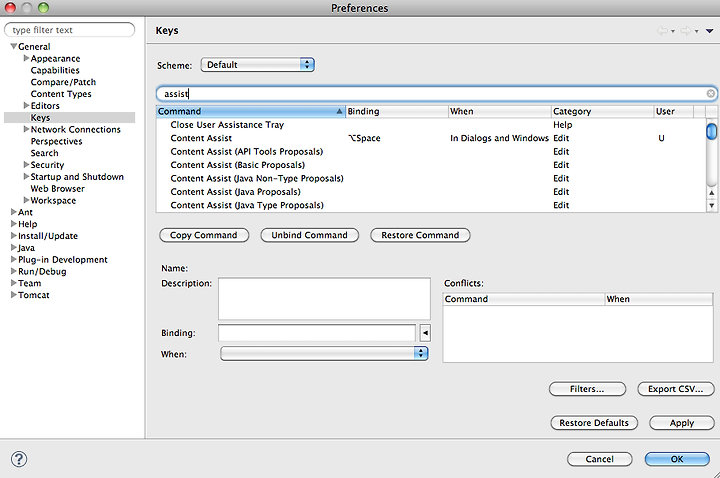The width and height of the screenshot is (720, 478).
Task: Select Content Types preference page
Action: (x=61, y=94)
